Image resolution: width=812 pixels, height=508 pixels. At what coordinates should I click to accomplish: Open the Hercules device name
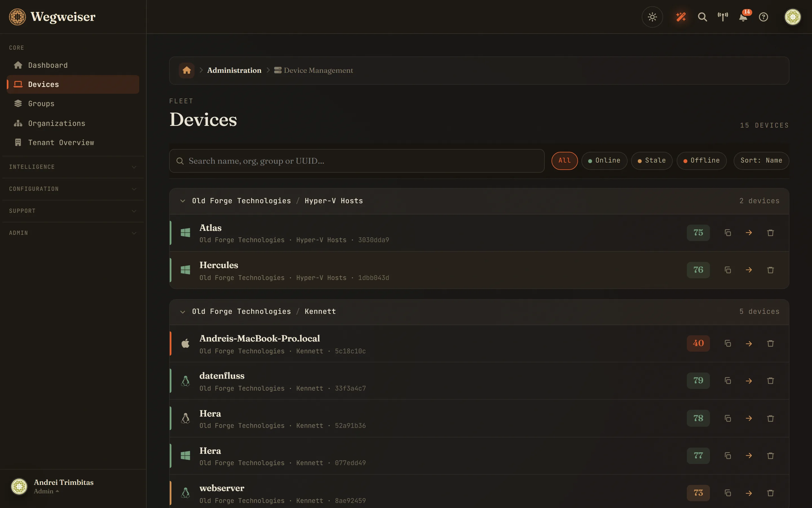pyautogui.click(x=219, y=265)
